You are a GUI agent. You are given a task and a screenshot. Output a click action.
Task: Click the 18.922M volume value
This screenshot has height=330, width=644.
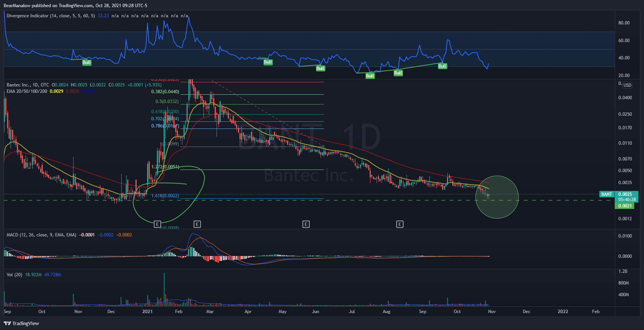click(x=33, y=275)
